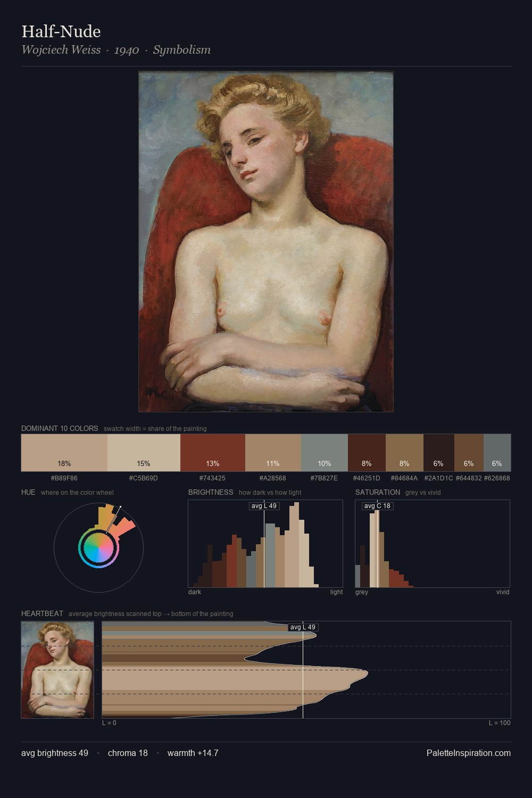Click the 'L = 100' axis label
This screenshot has width=532, height=798.
click(x=500, y=723)
